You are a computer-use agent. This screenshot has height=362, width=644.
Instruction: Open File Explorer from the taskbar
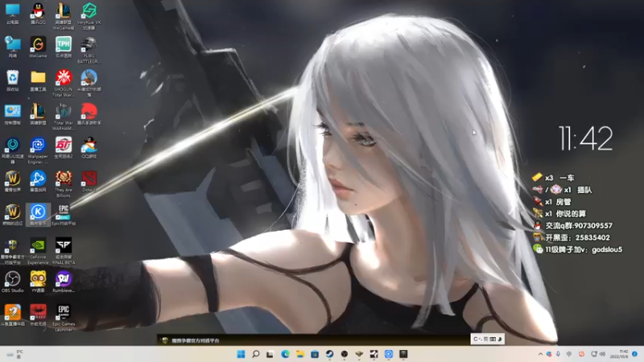point(299,354)
